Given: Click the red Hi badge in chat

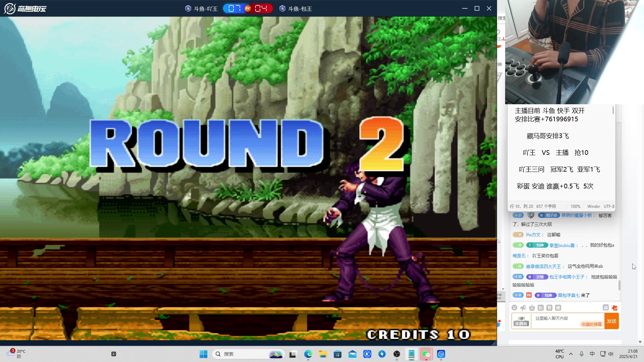Looking at the screenshot, I should (x=529, y=295).
